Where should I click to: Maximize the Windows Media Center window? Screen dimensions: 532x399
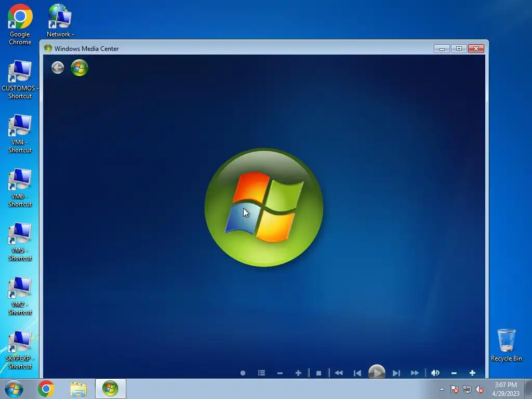tap(459, 49)
